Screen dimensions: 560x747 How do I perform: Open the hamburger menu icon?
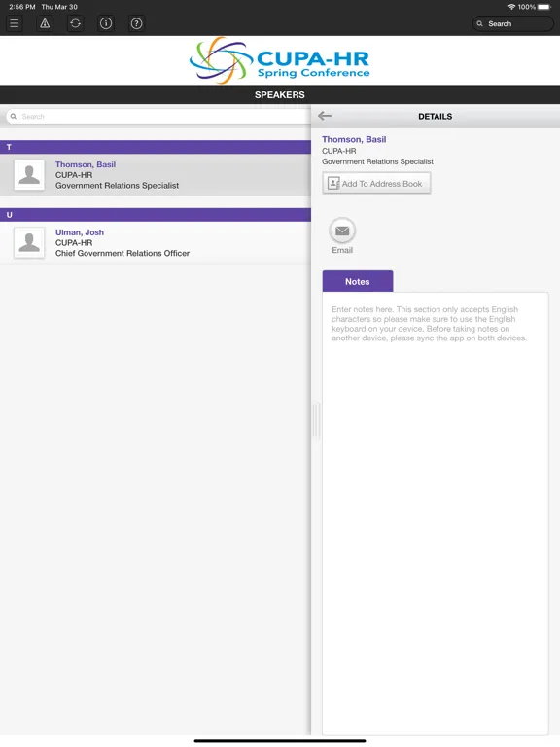coord(15,23)
